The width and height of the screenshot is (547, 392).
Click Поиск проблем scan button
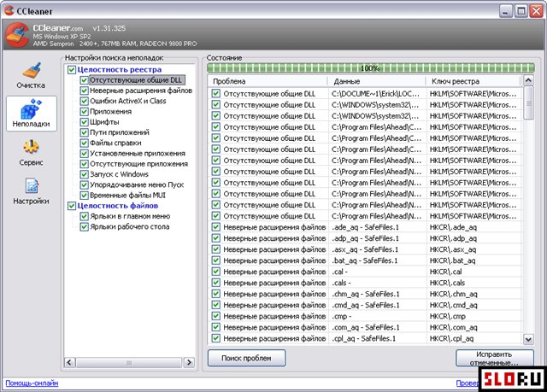point(247,358)
